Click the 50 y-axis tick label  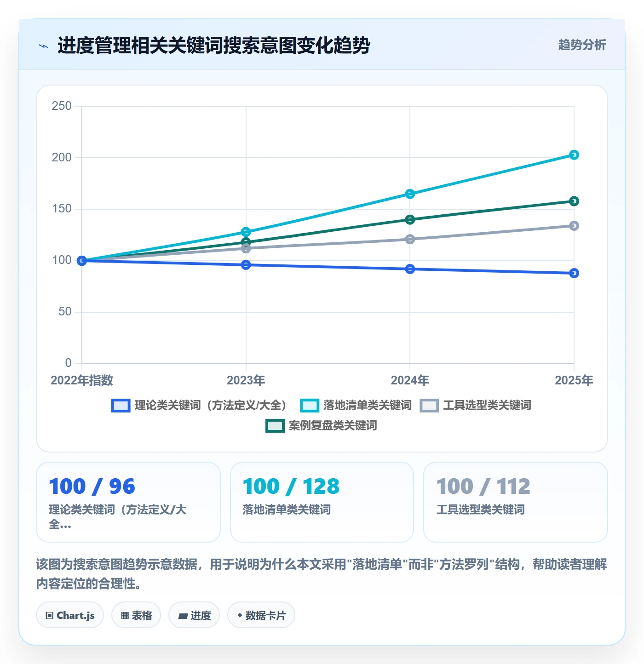click(x=65, y=312)
